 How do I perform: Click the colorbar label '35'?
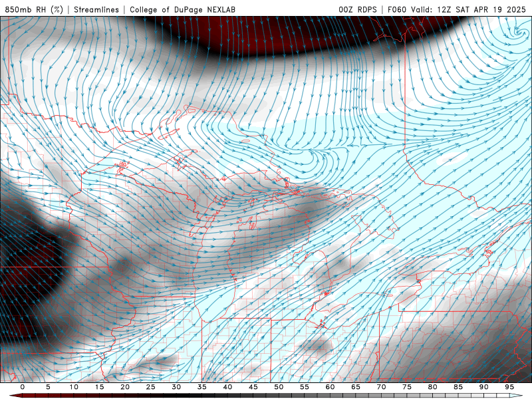pos(202,387)
